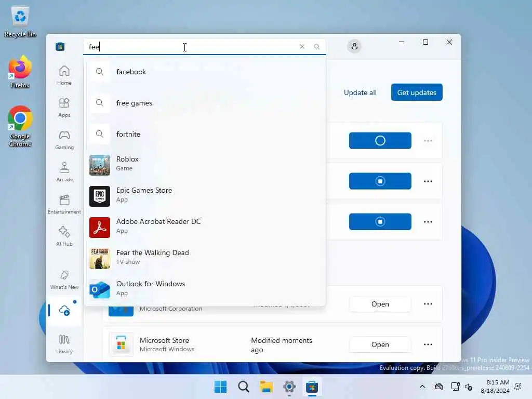Image resolution: width=532 pixels, height=399 pixels.
Task: Click the Epic Games logo thumbnail
Action: tap(100, 196)
